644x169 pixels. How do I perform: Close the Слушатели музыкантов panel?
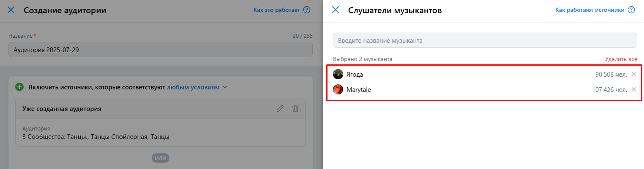pos(336,10)
